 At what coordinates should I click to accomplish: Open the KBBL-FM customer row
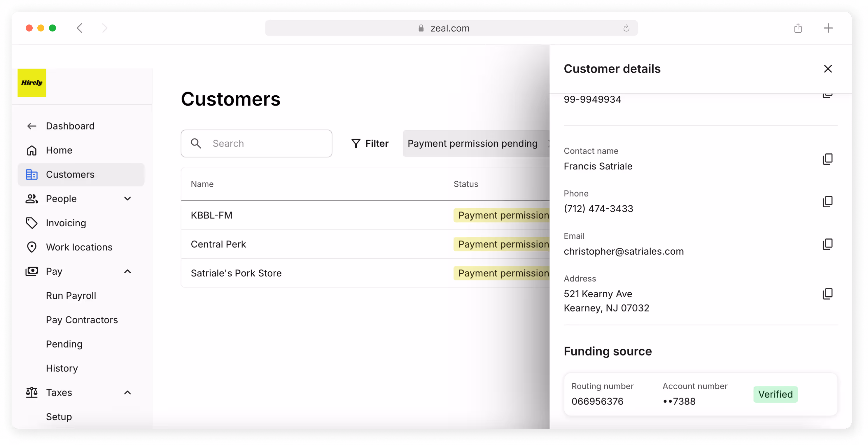(x=212, y=215)
